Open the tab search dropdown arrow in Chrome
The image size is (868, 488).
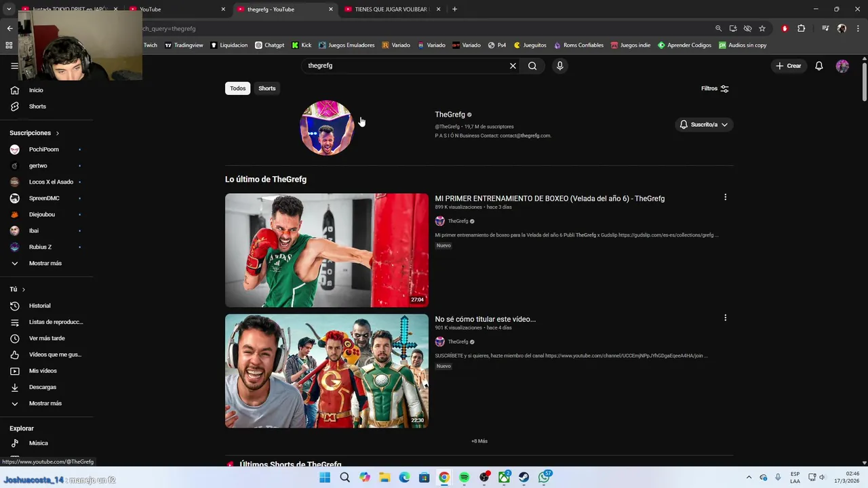click(9, 9)
